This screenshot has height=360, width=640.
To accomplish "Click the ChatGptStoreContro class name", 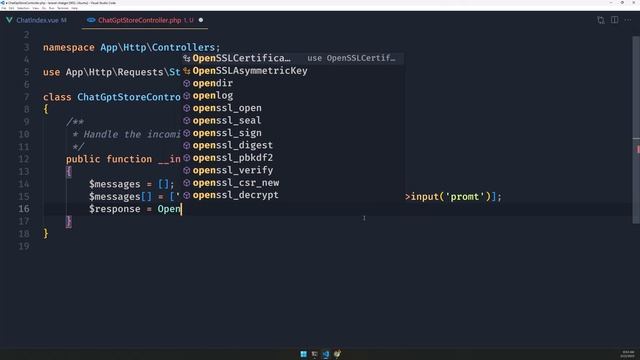I will (129, 97).
